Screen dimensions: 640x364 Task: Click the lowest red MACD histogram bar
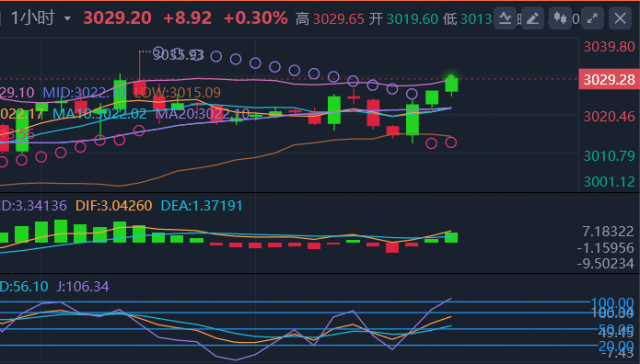coord(392,248)
